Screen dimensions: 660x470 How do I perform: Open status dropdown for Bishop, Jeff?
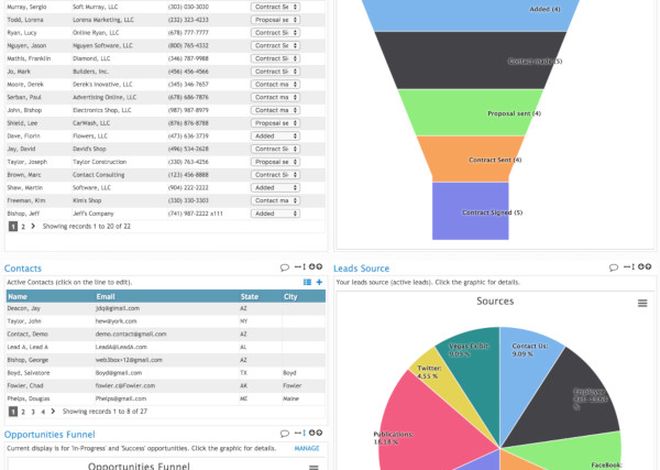pos(275,214)
